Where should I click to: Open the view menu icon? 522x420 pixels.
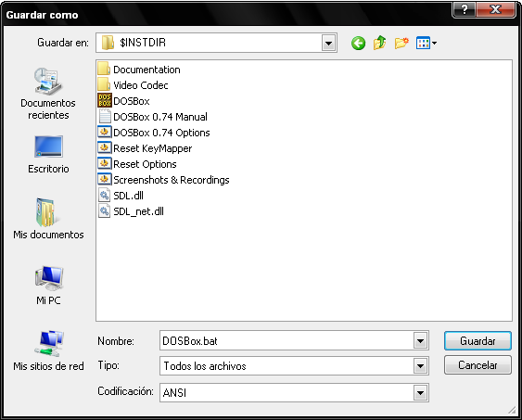pos(427,43)
